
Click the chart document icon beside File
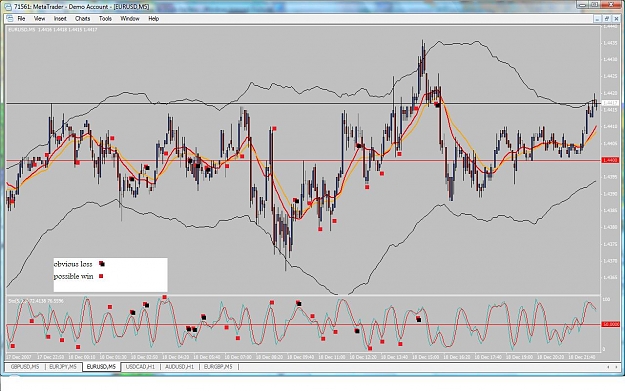pos(10,18)
